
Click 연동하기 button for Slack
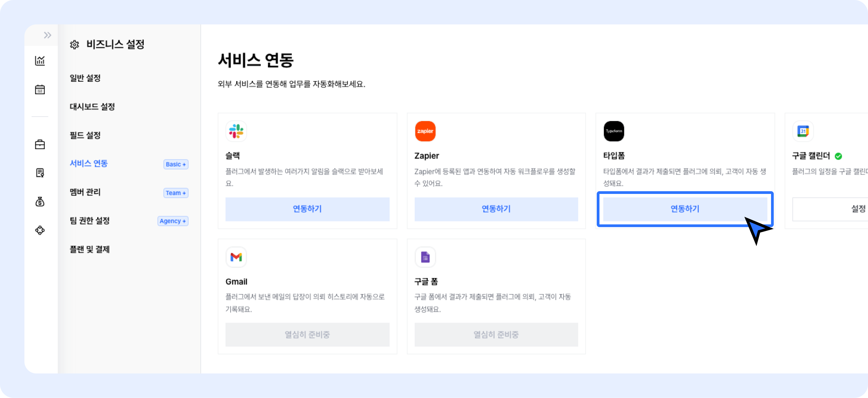click(x=307, y=209)
